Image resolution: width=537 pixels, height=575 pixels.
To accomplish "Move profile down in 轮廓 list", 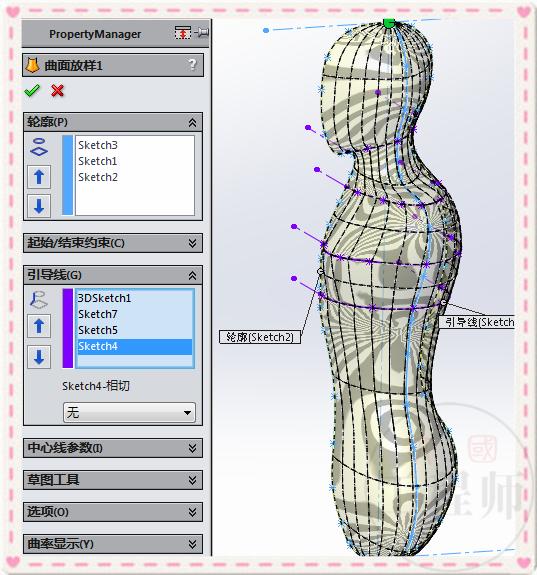I will pyautogui.click(x=39, y=205).
